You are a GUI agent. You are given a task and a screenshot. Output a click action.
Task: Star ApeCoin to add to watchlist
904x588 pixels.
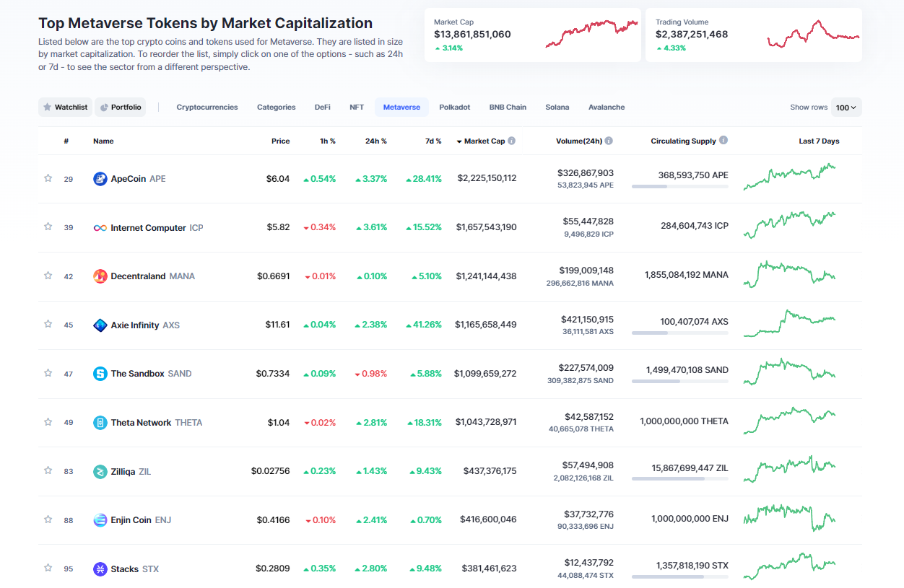(x=48, y=178)
